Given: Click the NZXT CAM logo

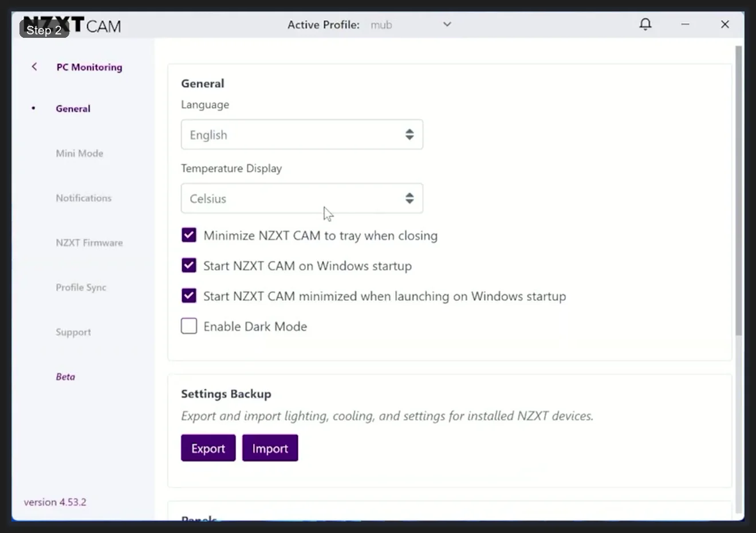Looking at the screenshot, I should click(x=72, y=25).
